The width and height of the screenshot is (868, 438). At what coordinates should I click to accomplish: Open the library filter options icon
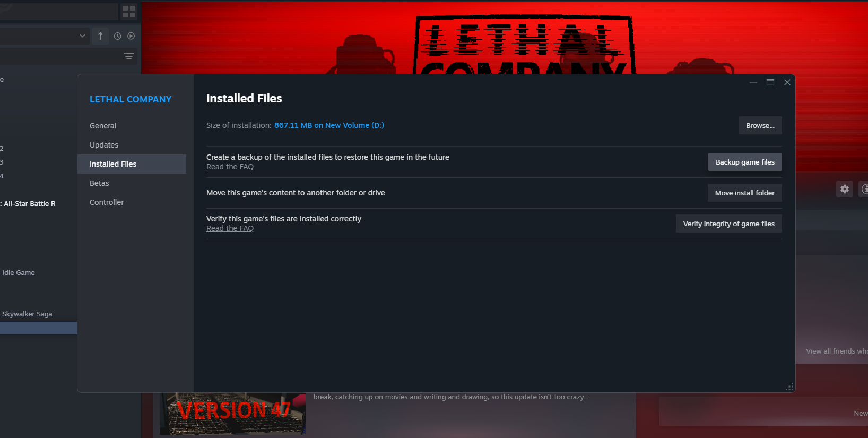129,56
